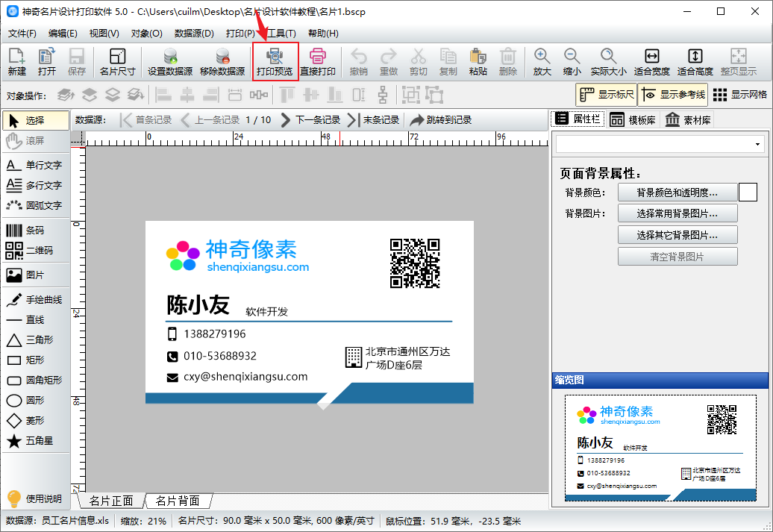Select the 二维码 QR code tool

pos(36,251)
